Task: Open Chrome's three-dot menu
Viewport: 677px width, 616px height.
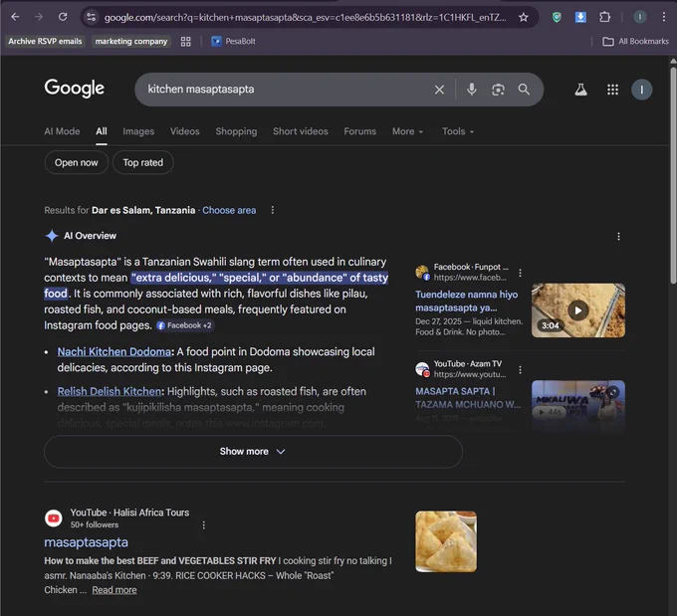Action: pyautogui.click(x=664, y=17)
